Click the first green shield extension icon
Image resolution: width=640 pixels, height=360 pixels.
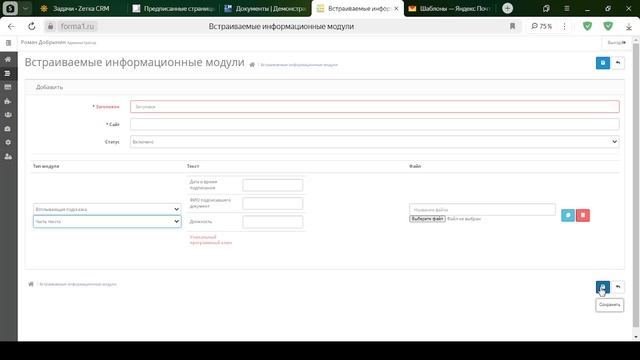click(587, 26)
